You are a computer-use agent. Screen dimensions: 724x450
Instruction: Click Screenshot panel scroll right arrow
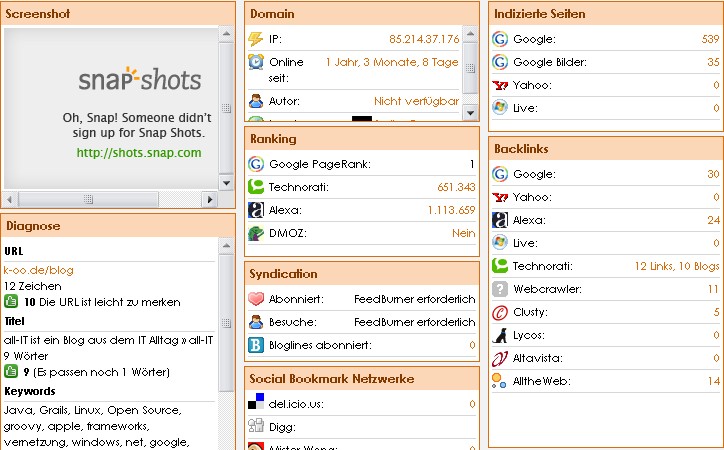tap(210, 199)
